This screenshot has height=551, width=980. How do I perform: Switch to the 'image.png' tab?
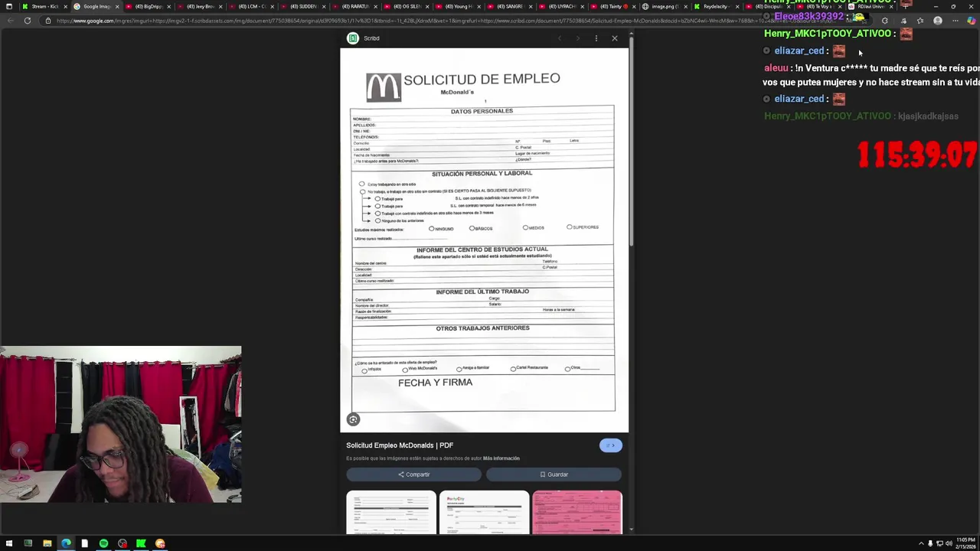(x=666, y=6)
